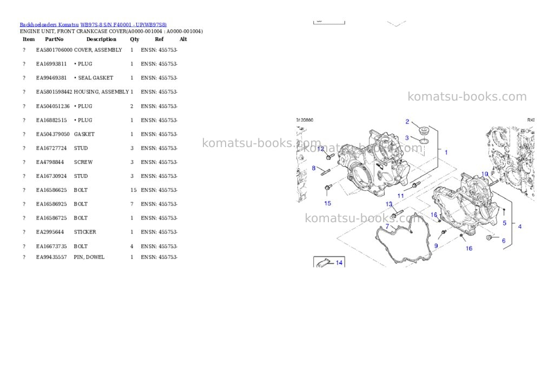The width and height of the screenshot is (554, 392).
Task: Click the Qty column header
Action: click(x=134, y=39)
